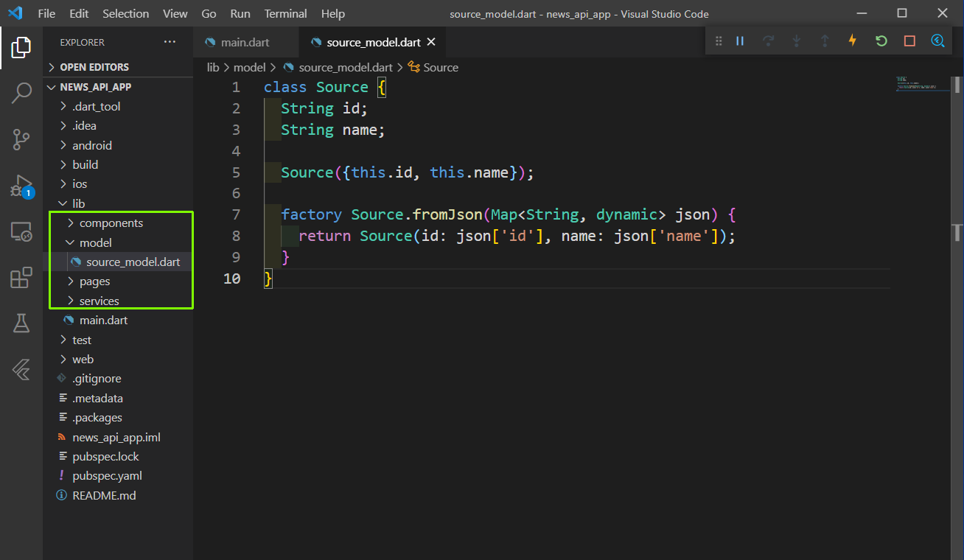Open the pubspec.lock file
The width and height of the screenshot is (964, 560).
tap(118, 456)
